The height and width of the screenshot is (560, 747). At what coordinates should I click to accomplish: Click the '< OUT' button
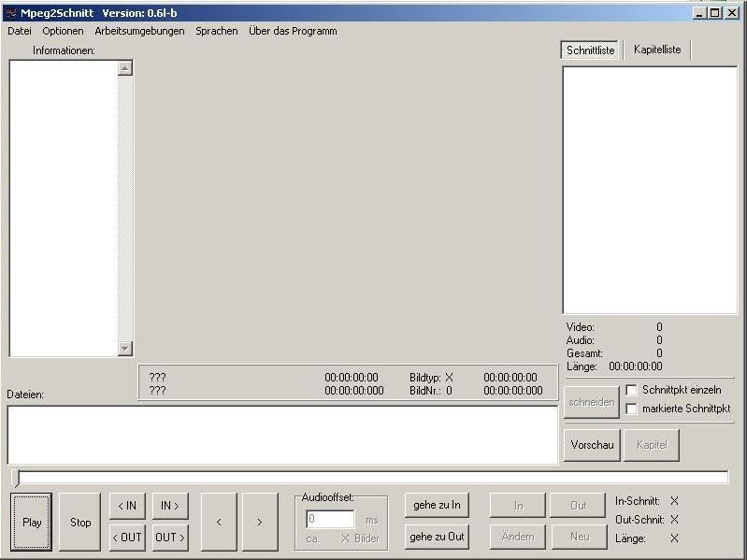coord(127,538)
